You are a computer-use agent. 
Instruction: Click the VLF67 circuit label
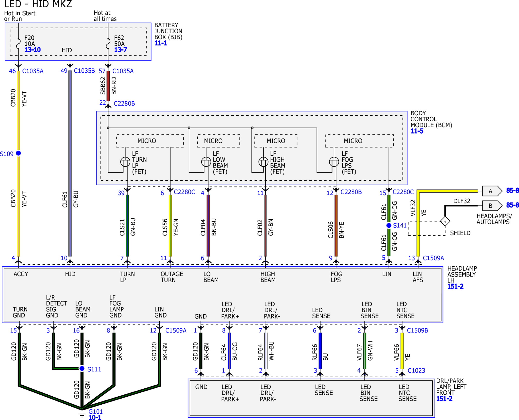click(x=359, y=352)
